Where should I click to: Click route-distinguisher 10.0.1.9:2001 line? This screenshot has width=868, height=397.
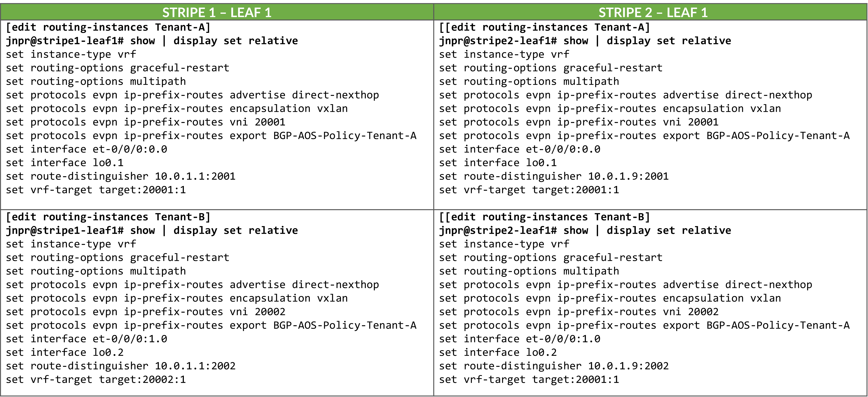point(554,176)
